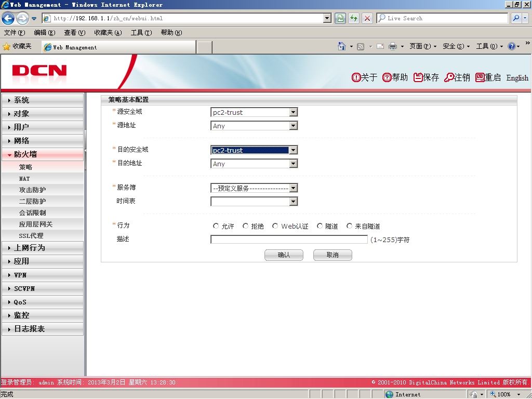The image size is (532, 399).
Task: Expand the 对象 sidebar section
Action: click(x=43, y=114)
